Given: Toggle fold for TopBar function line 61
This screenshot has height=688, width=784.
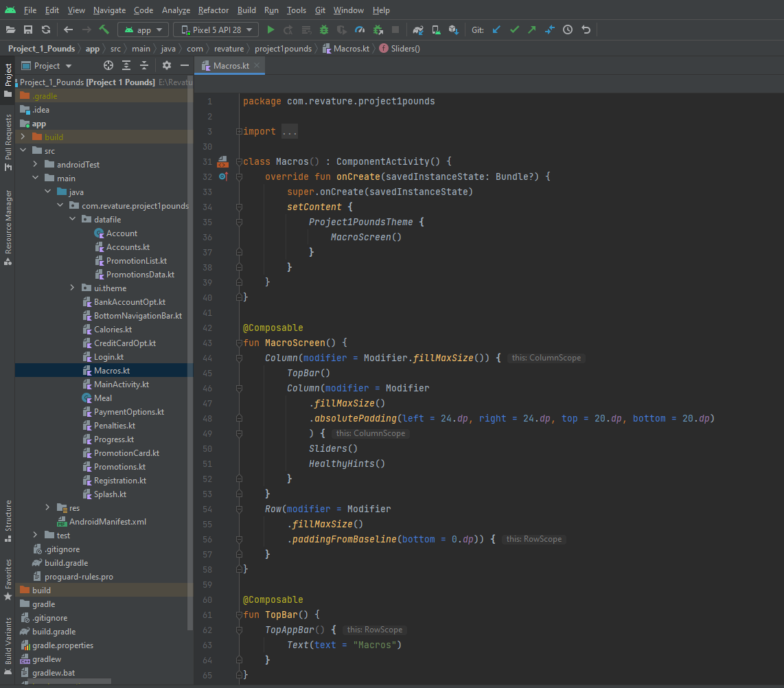Looking at the screenshot, I should 239,615.
